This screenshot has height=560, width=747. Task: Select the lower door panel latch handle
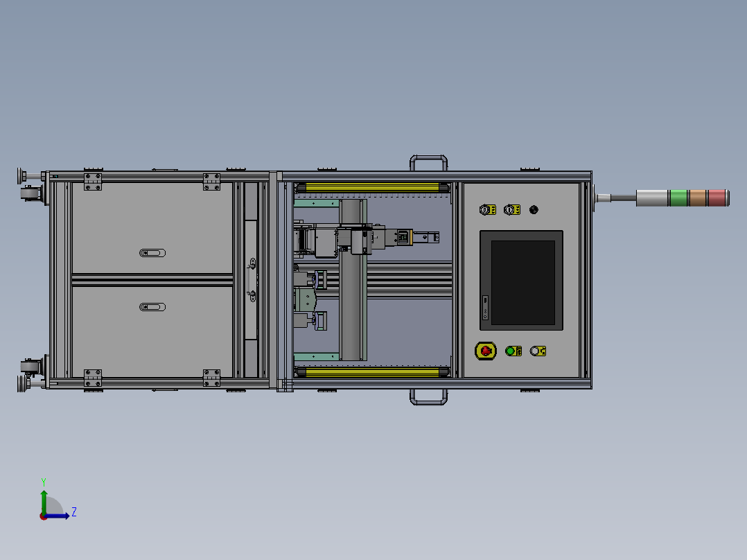pos(152,308)
